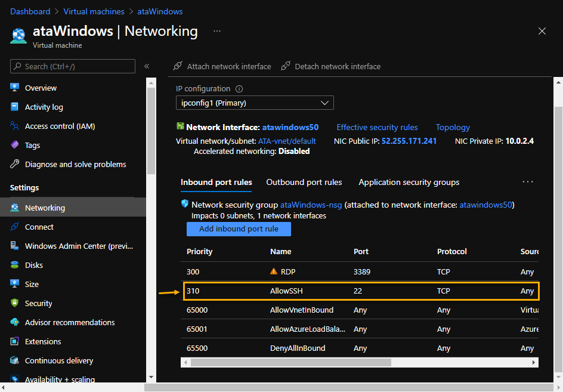Click port value 3389
Image resolution: width=563 pixels, height=392 pixels.
coord(362,271)
